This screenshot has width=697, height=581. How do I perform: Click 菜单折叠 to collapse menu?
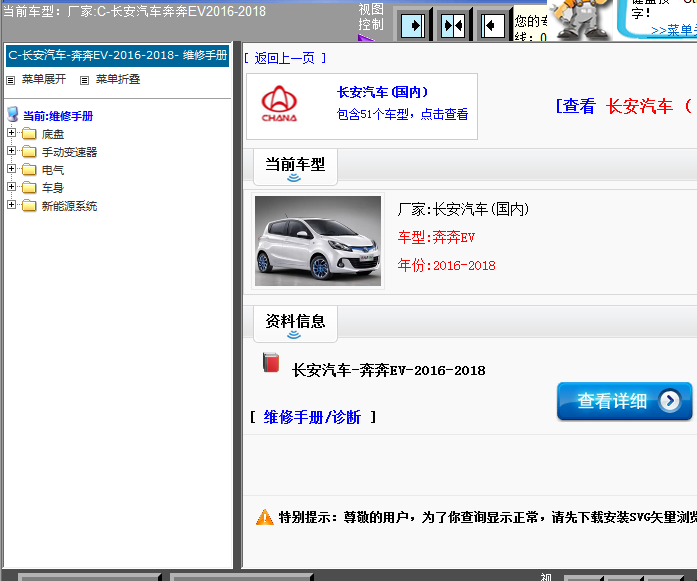(x=118, y=79)
